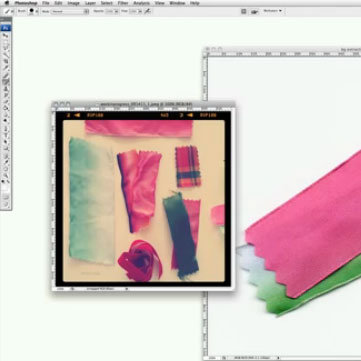Open the Opacity slider arrow
Viewport: 361px width, 361px height.
(116, 11)
